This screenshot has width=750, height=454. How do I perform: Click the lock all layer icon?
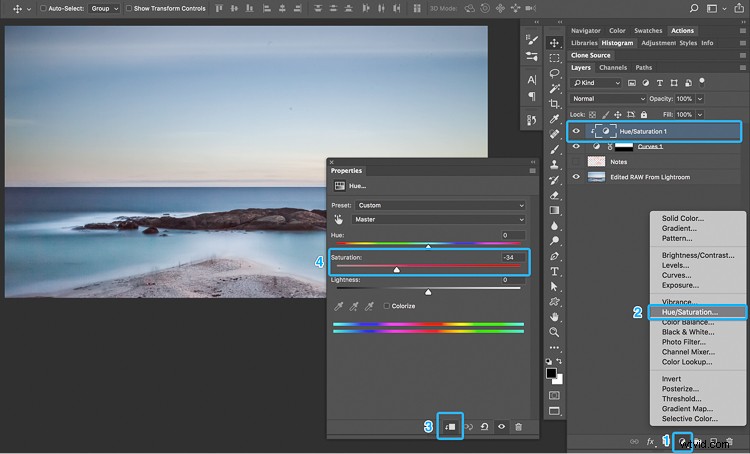tap(644, 114)
